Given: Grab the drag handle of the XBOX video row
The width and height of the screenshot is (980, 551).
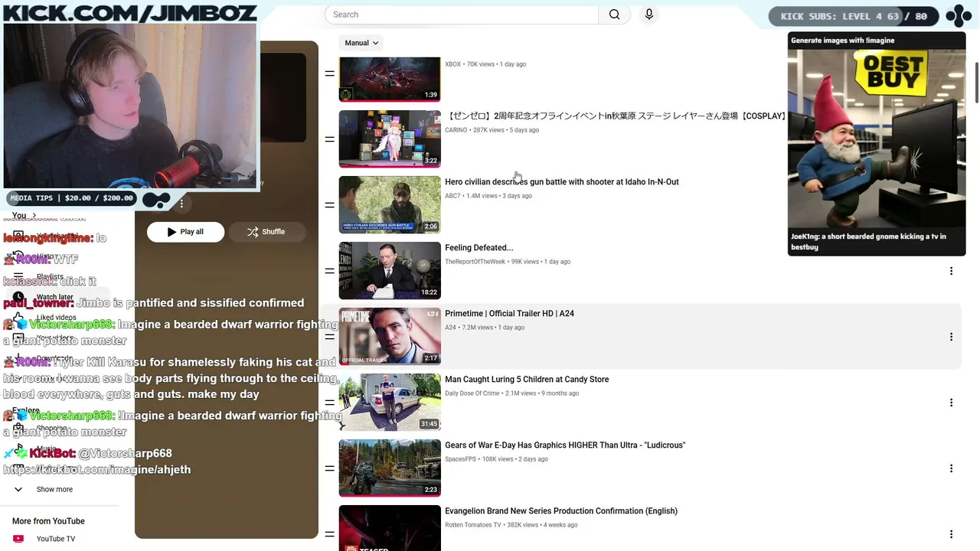Looking at the screenshot, I should point(329,73).
